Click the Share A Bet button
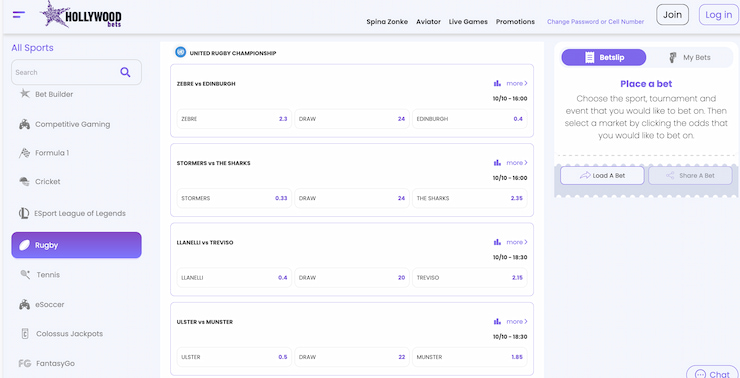The image size is (740, 378). pyautogui.click(x=690, y=176)
